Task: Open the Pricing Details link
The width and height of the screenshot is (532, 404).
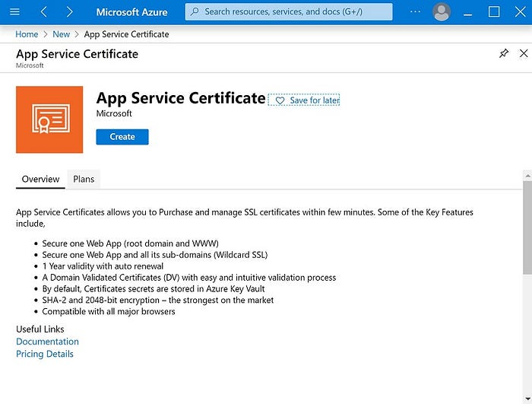Action: point(45,354)
